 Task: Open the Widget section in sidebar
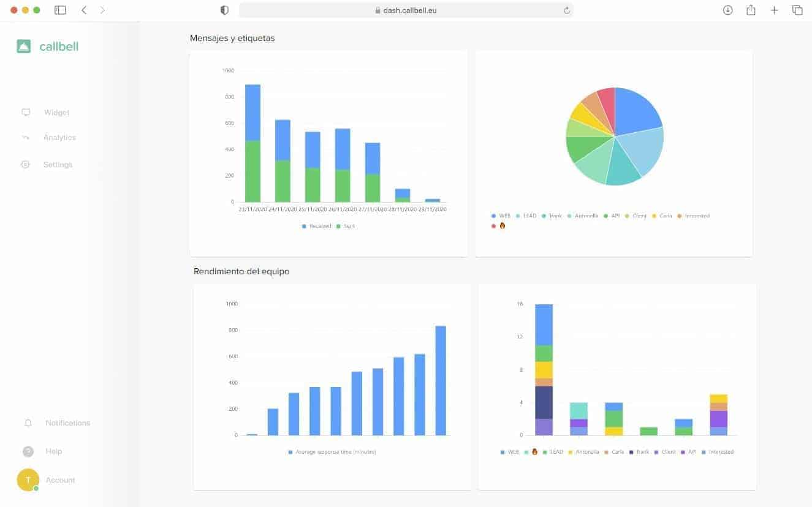[x=56, y=113]
